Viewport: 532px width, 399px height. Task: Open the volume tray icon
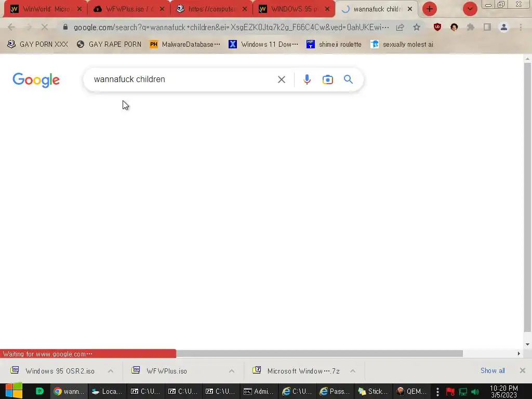pyautogui.click(x=475, y=392)
